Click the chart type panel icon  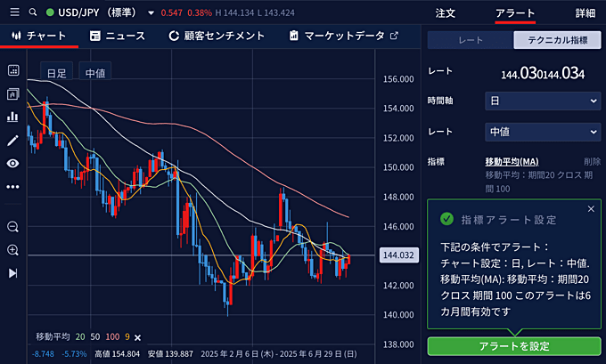[13, 93]
